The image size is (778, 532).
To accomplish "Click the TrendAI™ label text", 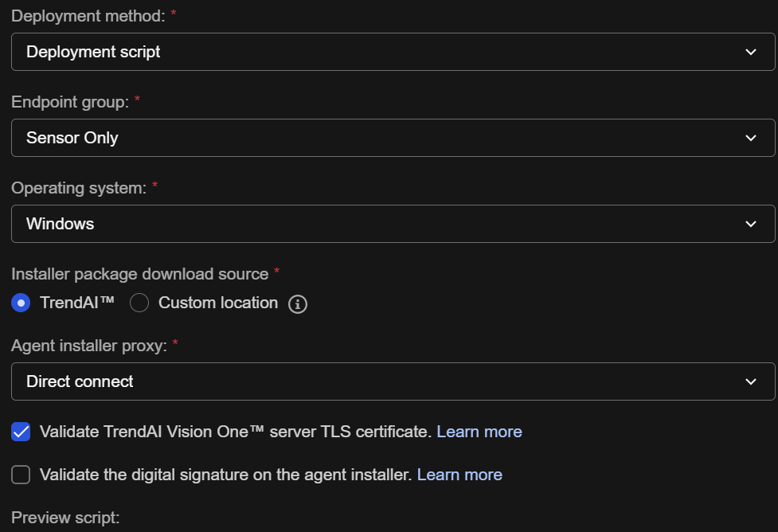I will (x=77, y=303).
